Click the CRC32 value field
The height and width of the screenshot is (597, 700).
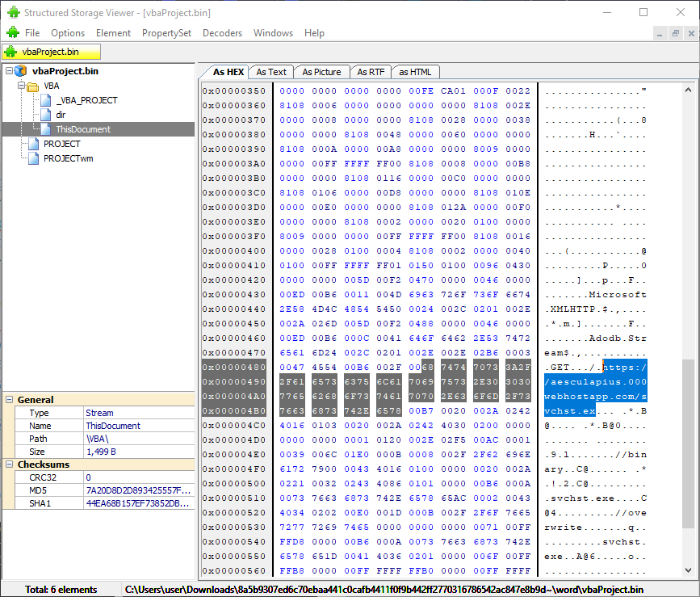click(x=140, y=477)
